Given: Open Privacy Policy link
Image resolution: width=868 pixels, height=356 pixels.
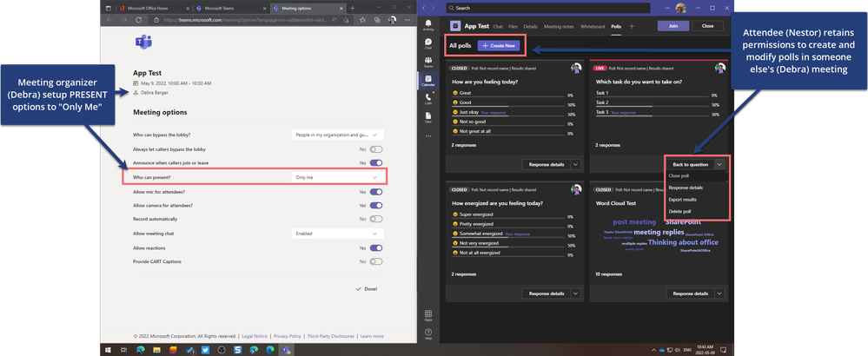Looking at the screenshot, I should [288, 336].
